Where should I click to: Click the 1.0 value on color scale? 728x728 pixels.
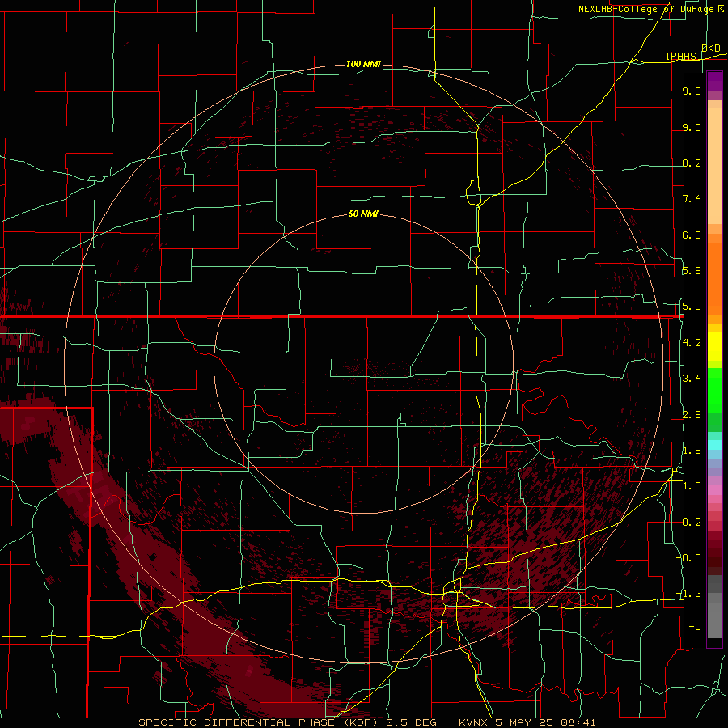tap(692, 486)
